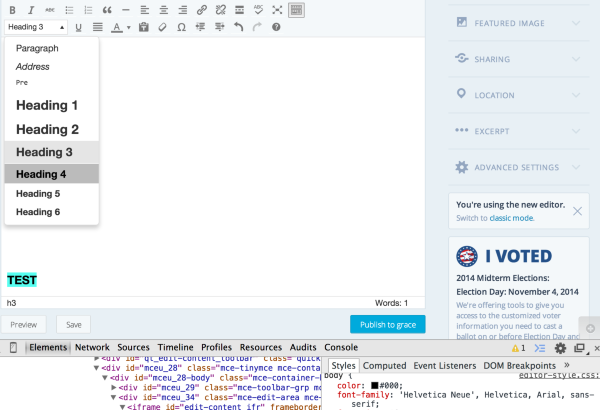Justify the text alignment
The width and height of the screenshot is (600, 410).
point(98,27)
